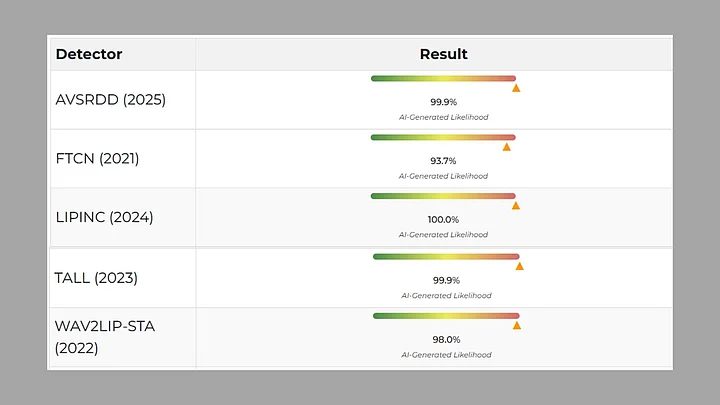Click the 93.7% result value
The width and height of the screenshot is (720, 405).
click(x=443, y=160)
